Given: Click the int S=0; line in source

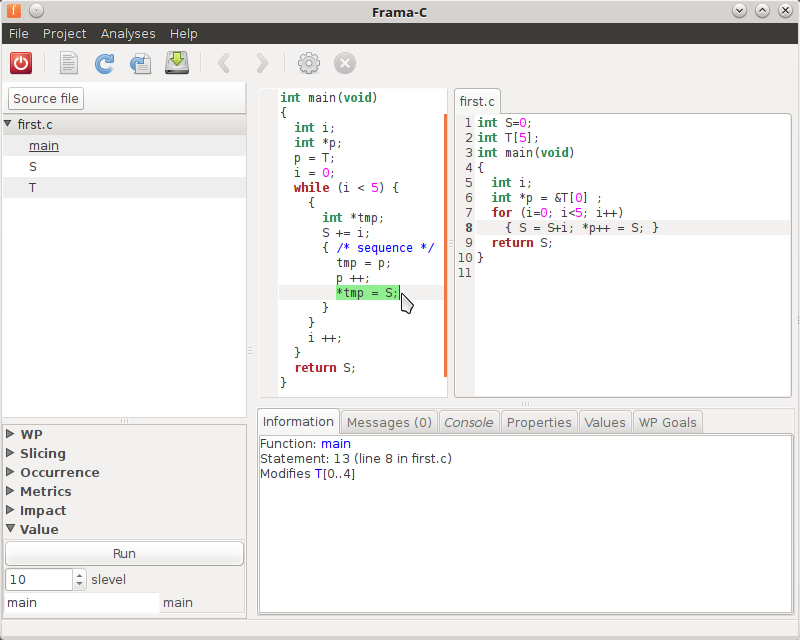Looking at the screenshot, I should 505,123.
